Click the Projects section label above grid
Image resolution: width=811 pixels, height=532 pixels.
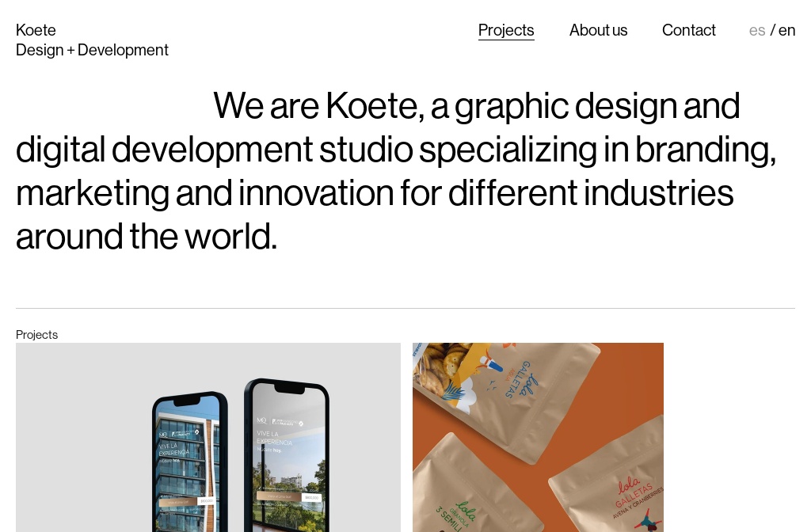36,335
